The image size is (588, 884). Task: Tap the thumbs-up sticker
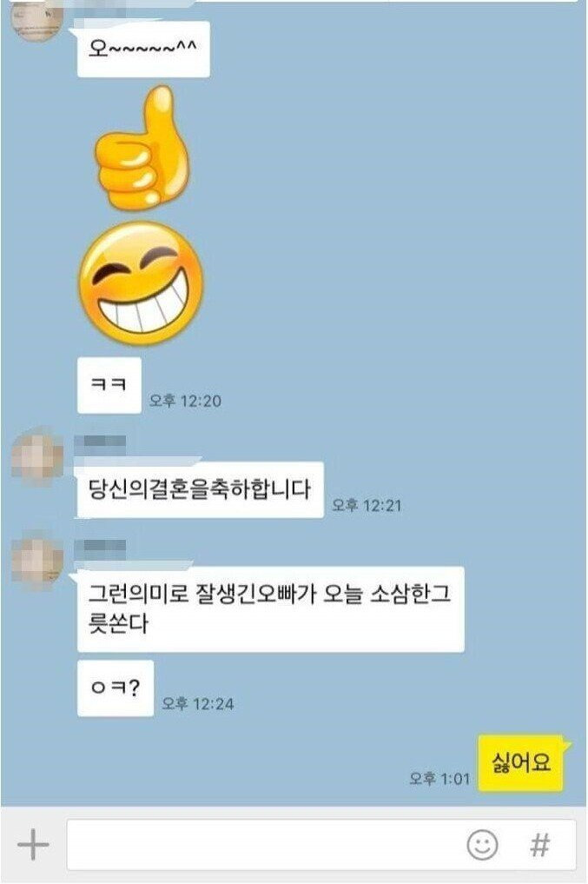point(142,148)
